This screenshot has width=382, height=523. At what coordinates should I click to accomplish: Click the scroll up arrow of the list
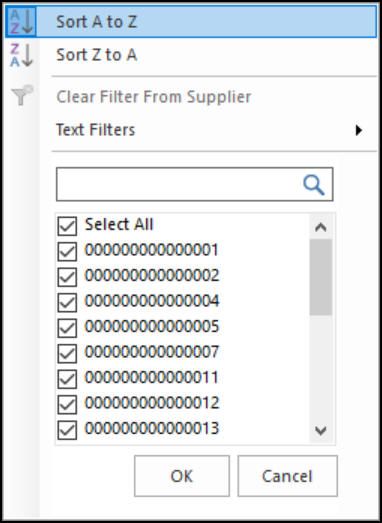pos(321,227)
